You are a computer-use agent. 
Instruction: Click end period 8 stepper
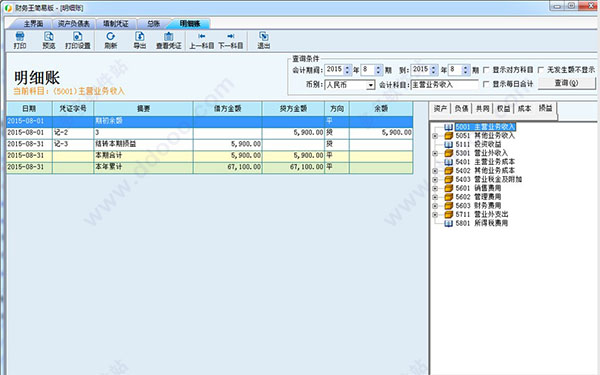[465, 70]
